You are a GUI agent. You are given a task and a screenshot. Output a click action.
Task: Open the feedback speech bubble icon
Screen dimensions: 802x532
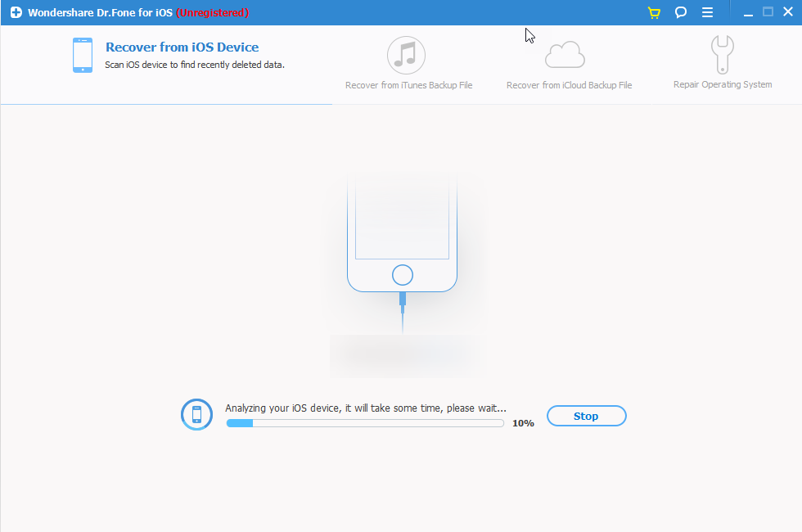pyautogui.click(x=680, y=12)
